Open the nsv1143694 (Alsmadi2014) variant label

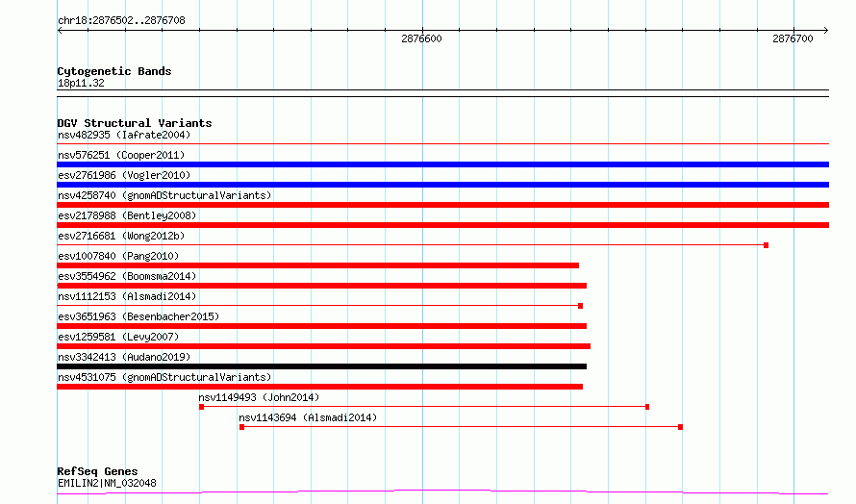pyautogui.click(x=308, y=417)
